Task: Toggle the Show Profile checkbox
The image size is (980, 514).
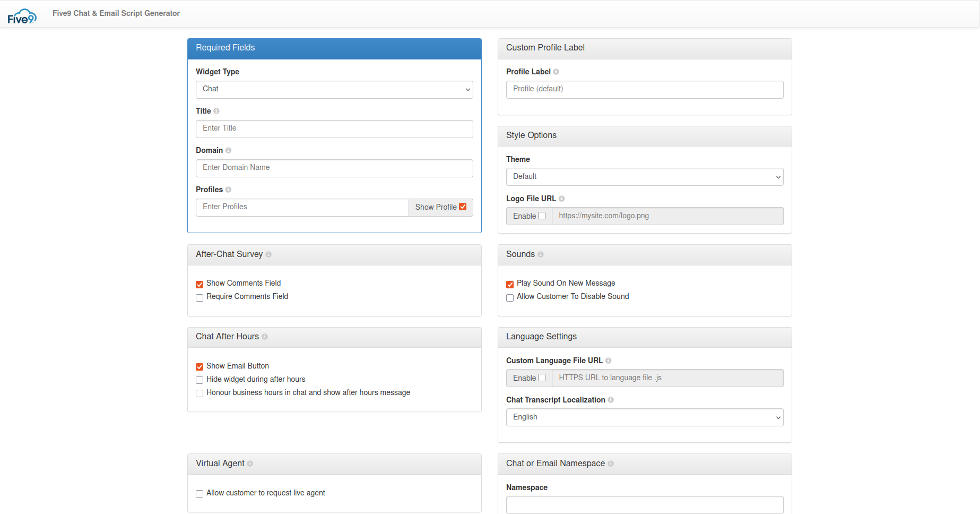Action: (463, 207)
